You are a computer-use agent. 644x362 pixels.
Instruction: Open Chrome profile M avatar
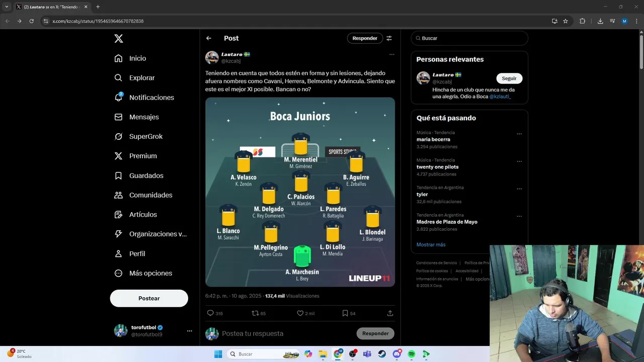[624, 21]
